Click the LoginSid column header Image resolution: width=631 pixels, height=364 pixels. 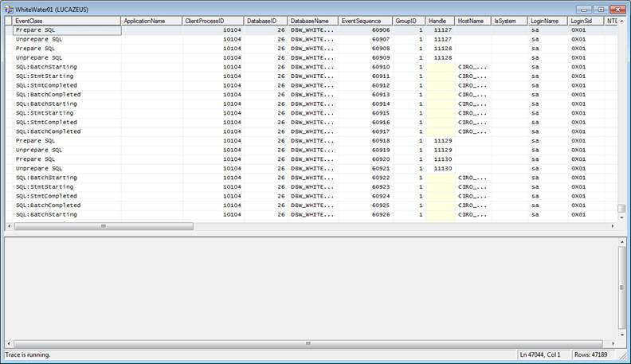(586, 21)
